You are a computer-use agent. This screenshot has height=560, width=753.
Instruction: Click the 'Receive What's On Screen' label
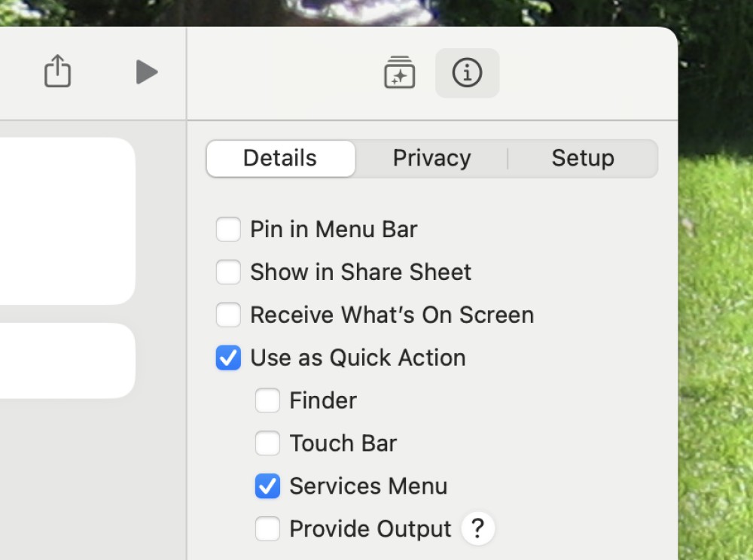point(392,315)
